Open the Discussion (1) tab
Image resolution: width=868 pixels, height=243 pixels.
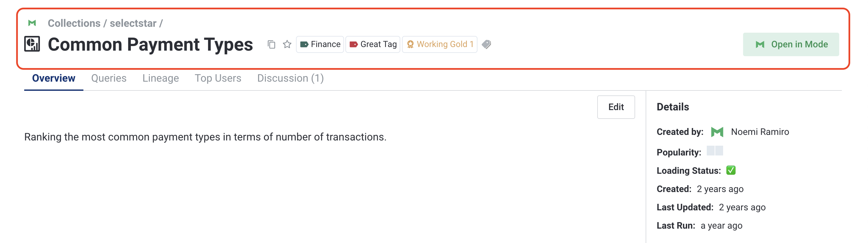point(290,78)
